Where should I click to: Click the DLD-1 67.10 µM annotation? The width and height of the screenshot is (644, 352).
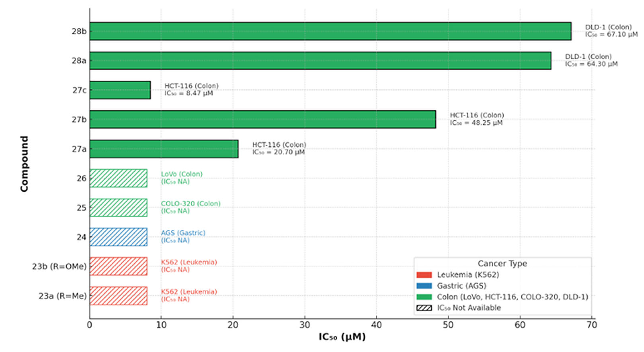coord(611,31)
